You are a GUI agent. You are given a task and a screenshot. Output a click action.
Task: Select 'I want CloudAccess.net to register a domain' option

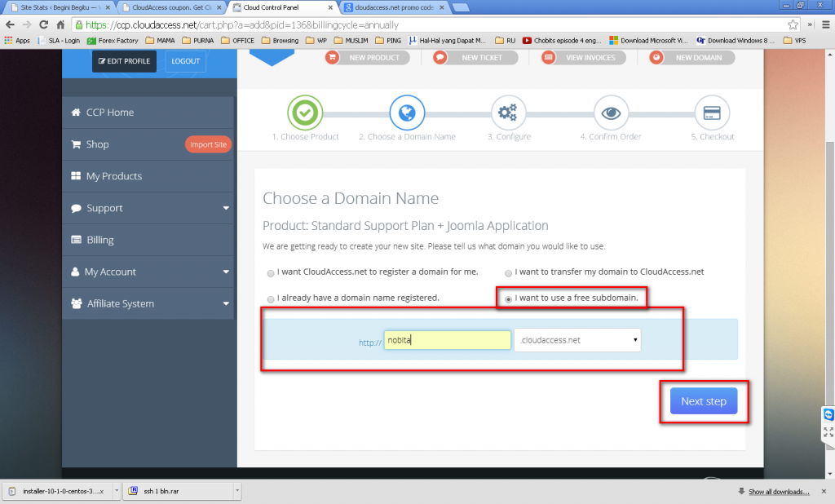point(271,273)
